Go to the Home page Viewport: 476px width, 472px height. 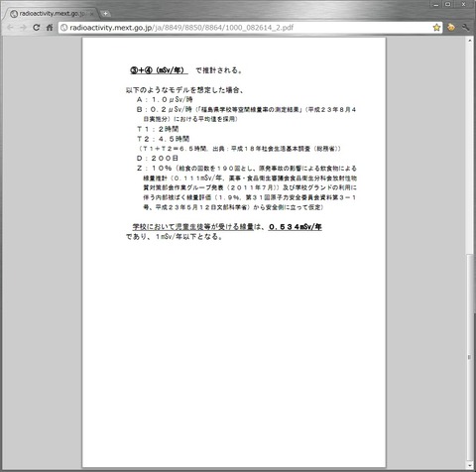[50, 28]
